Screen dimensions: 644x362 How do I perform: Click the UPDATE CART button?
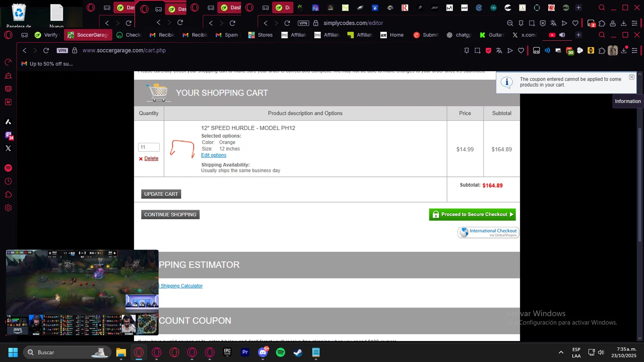(161, 194)
